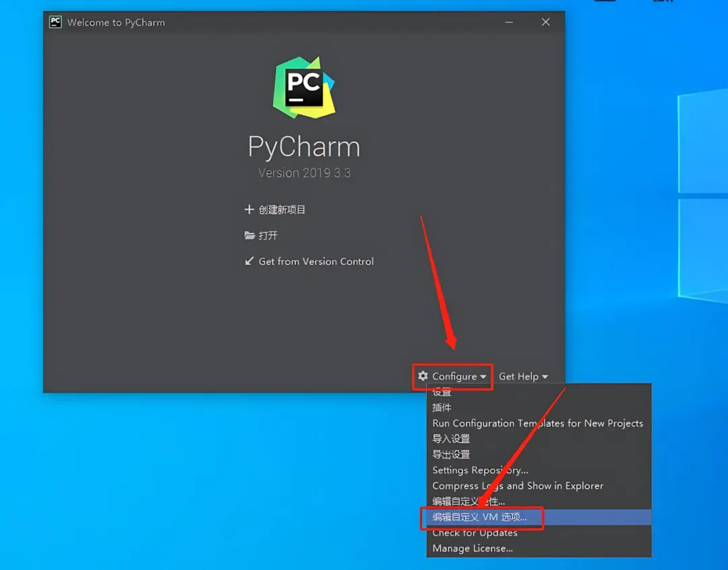Open Manage License entry
This screenshot has height=570, width=728.
point(539,548)
